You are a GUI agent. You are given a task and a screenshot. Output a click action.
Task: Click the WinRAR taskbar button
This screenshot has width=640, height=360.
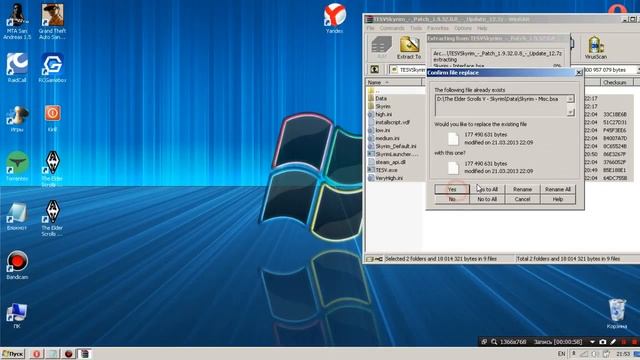pyautogui.click(x=84, y=354)
